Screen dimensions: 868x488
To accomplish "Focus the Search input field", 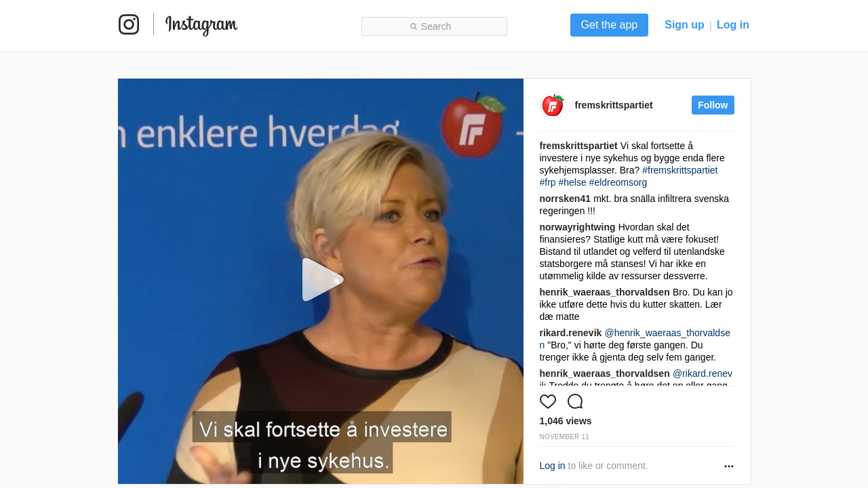I will [434, 26].
